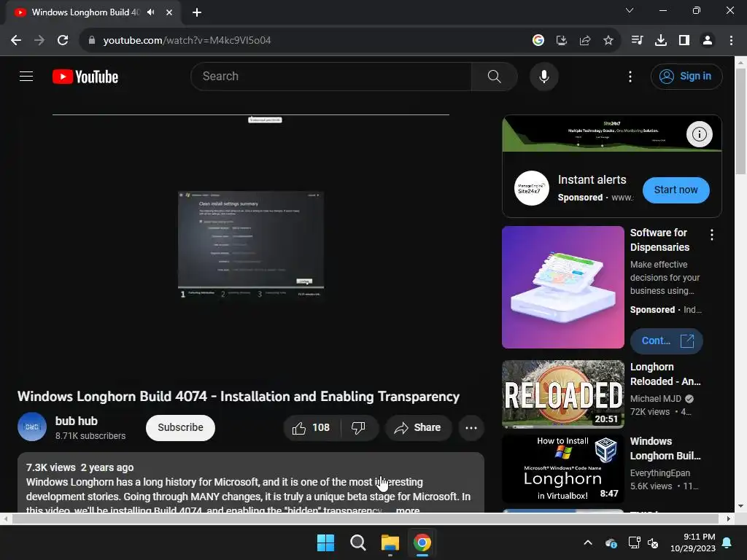The image size is (747, 560).
Task: Open the Longhorn Reloaded video title
Action: tap(665, 374)
